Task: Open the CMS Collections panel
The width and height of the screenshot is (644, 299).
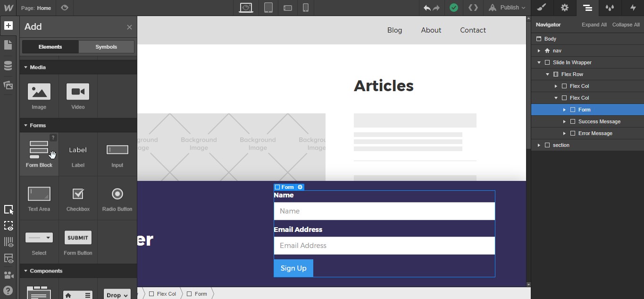Action: pos(8,65)
